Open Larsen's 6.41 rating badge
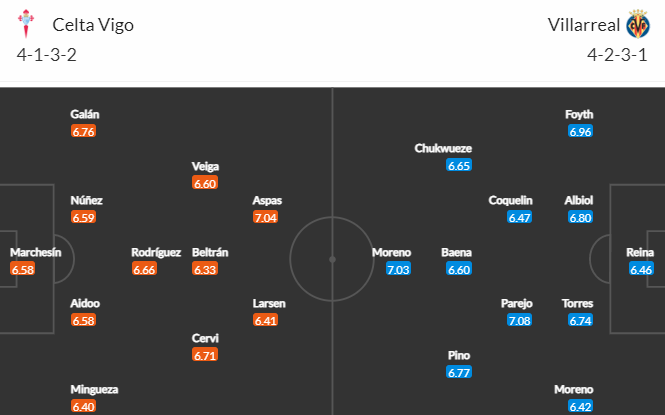Image resolution: width=665 pixels, height=415 pixels. pyautogui.click(x=265, y=320)
